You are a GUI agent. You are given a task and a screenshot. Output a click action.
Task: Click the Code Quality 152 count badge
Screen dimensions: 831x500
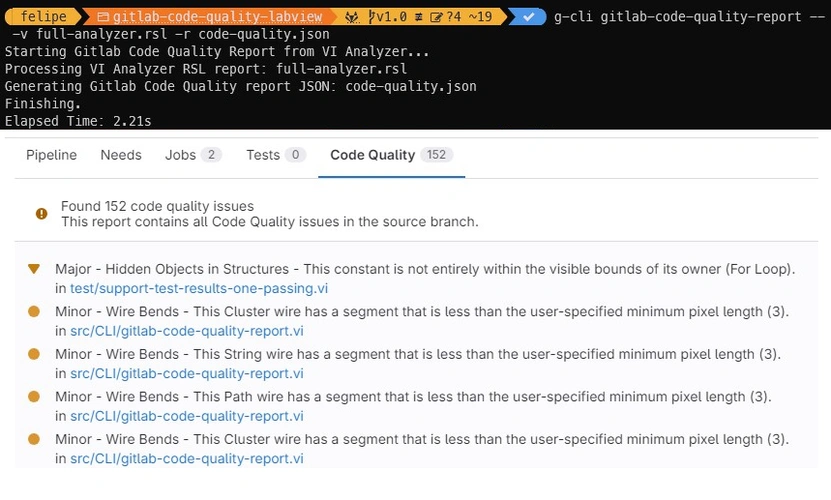(x=437, y=155)
